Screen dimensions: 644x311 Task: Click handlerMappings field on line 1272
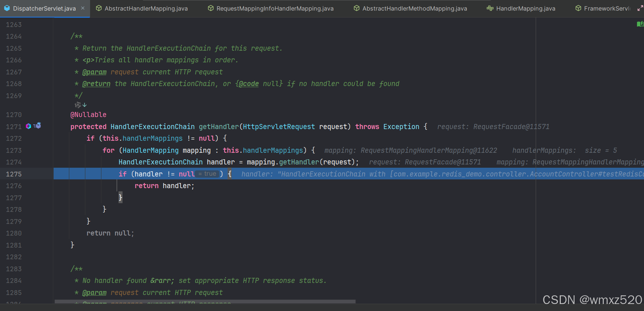[152, 139]
